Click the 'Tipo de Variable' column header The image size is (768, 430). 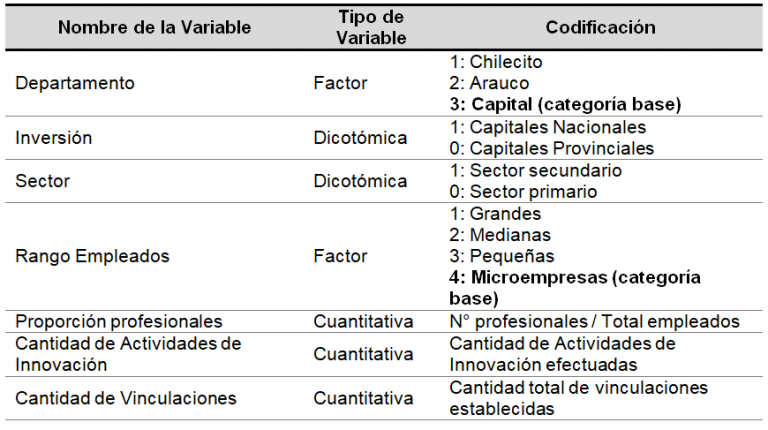coord(371,27)
